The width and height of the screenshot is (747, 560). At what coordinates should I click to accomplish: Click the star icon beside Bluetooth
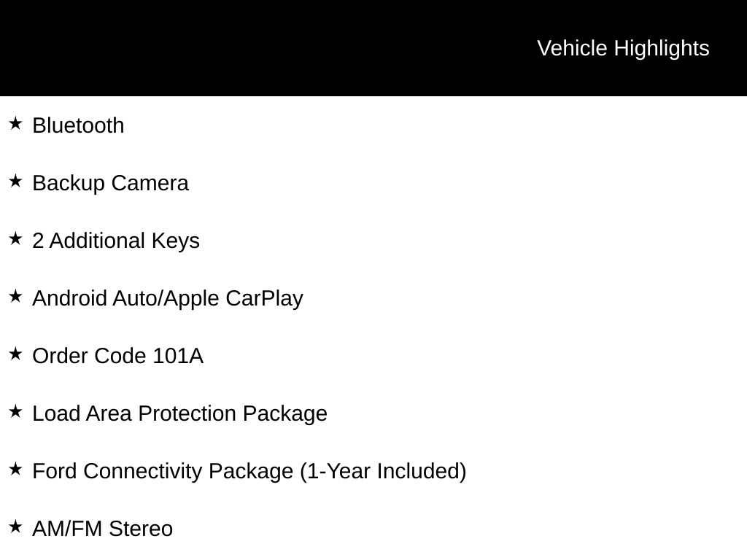point(16,123)
